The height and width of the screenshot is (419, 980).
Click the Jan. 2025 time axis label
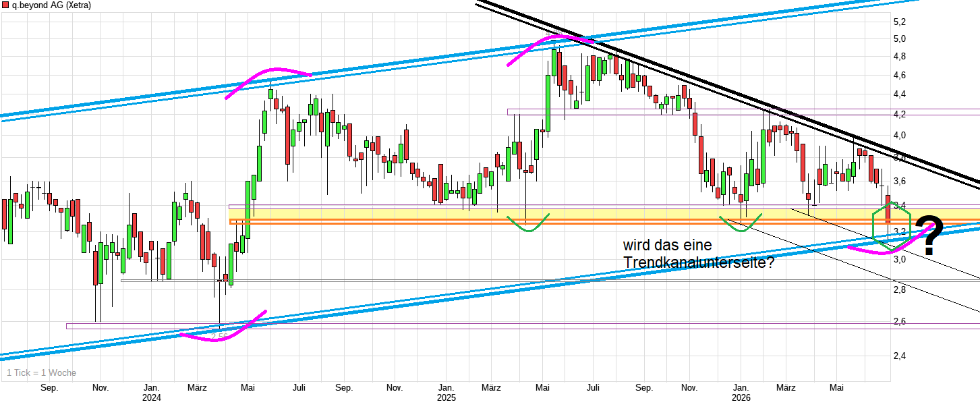[x=446, y=393]
